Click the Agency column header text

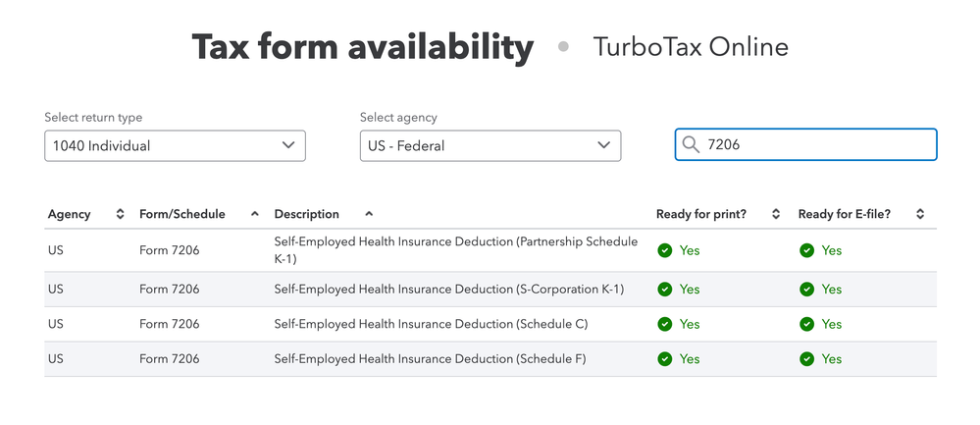[70, 214]
